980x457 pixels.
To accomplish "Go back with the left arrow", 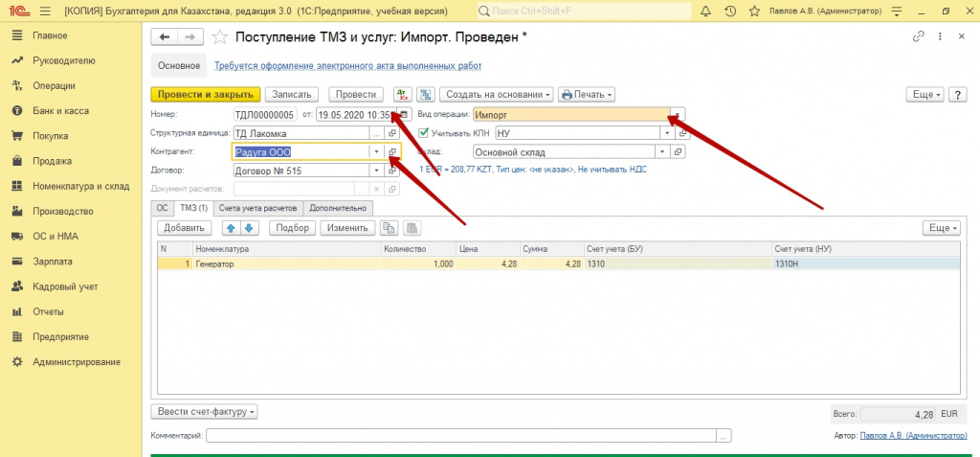I will coord(165,37).
